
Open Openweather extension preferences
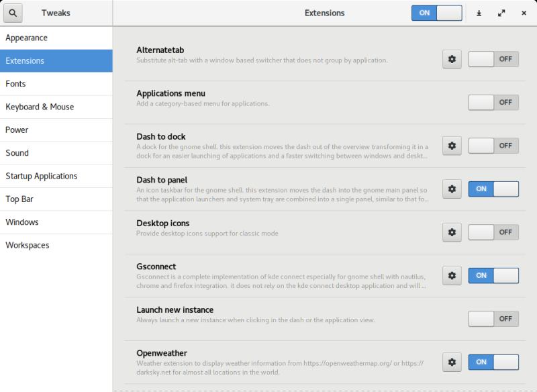(452, 362)
